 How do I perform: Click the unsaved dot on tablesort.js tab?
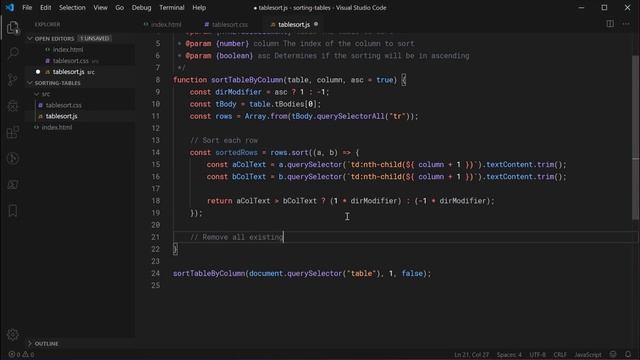pyautogui.click(x=316, y=24)
